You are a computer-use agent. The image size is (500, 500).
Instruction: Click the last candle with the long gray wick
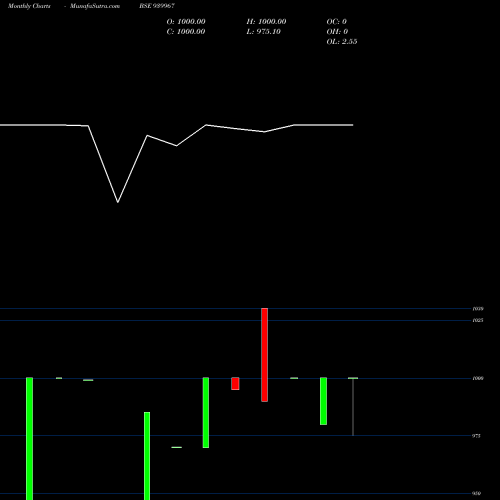[x=353, y=407]
